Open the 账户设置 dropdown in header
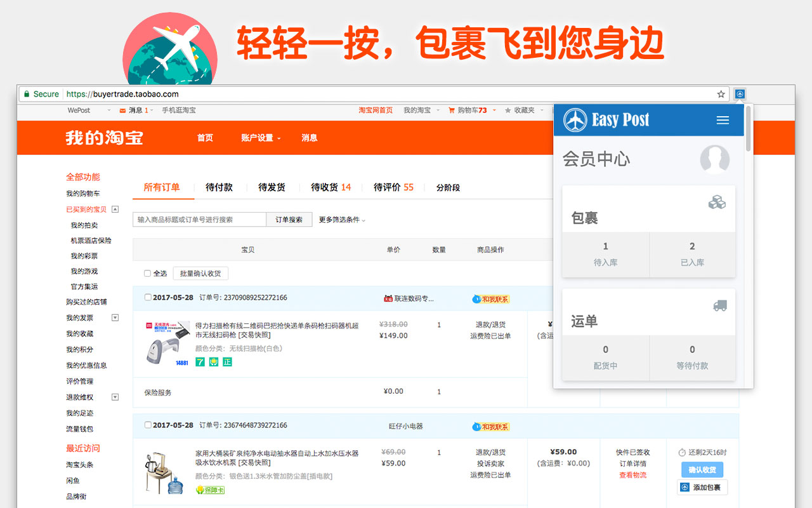Screen dimensions: 812x508 pyautogui.click(x=261, y=138)
